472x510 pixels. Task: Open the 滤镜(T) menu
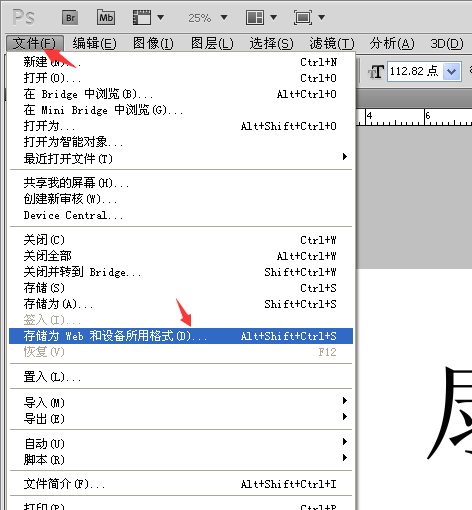[332, 43]
